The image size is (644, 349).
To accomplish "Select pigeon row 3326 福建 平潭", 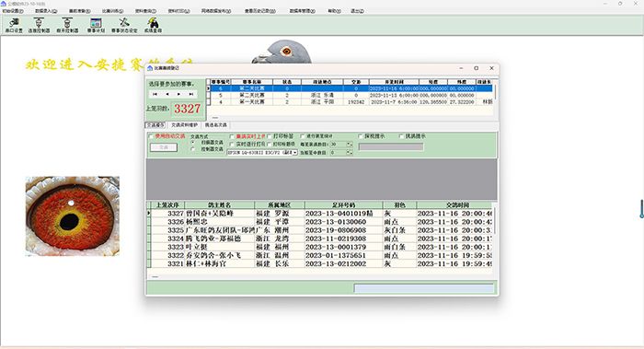I will (x=322, y=222).
